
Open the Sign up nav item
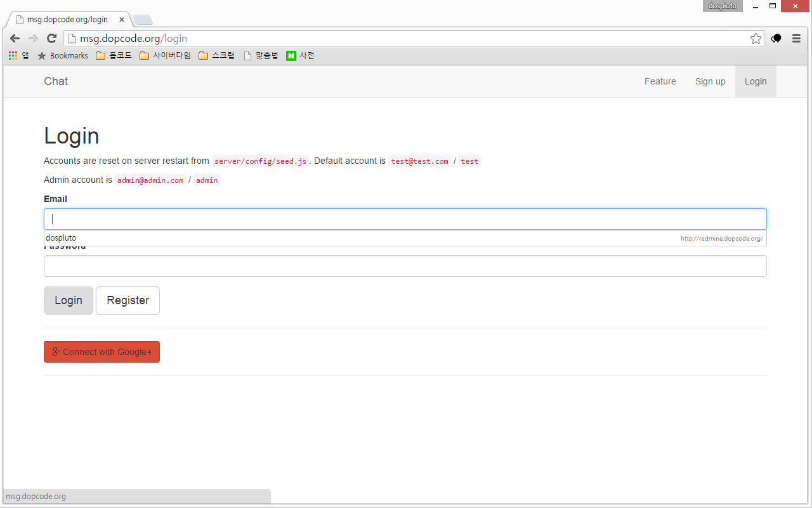(x=710, y=81)
